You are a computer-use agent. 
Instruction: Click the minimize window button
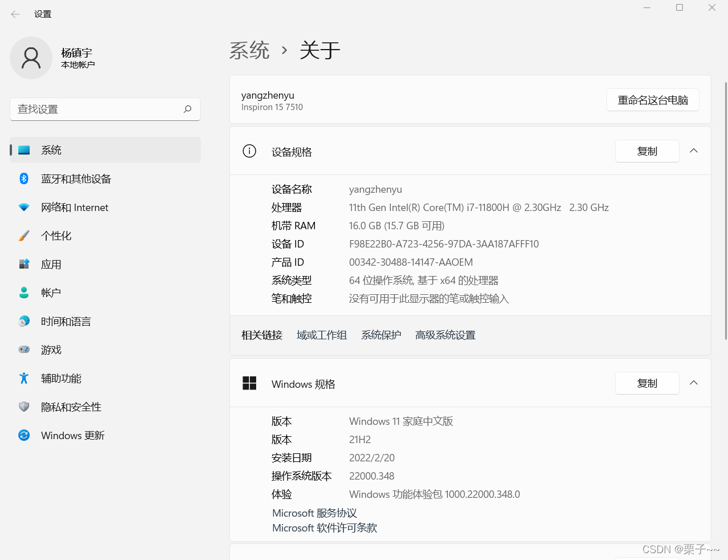pyautogui.click(x=647, y=7)
